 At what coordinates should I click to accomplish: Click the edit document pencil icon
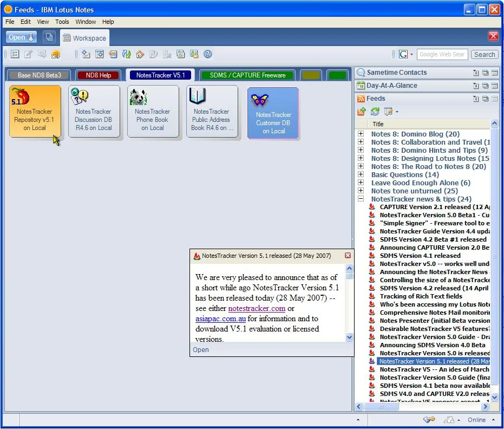(x=28, y=54)
